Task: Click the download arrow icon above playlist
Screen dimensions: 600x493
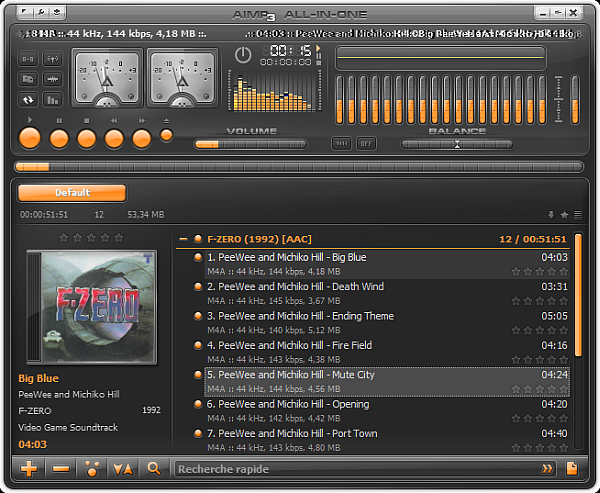Action: [551, 215]
